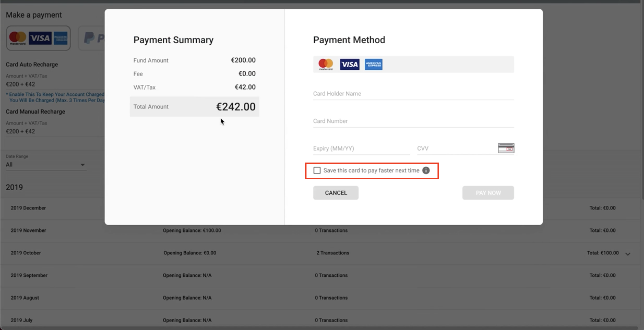Select the credit card payment option in the background
This screenshot has height=330, width=644.
click(x=38, y=38)
